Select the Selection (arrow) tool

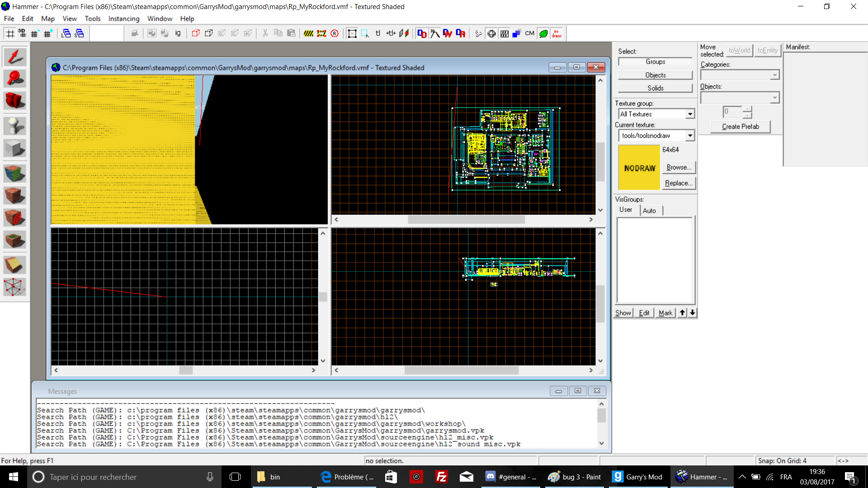[x=14, y=57]
